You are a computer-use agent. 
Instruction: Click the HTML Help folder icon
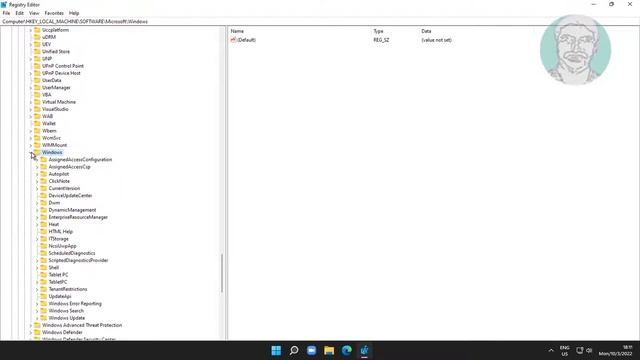click(44, 231)
